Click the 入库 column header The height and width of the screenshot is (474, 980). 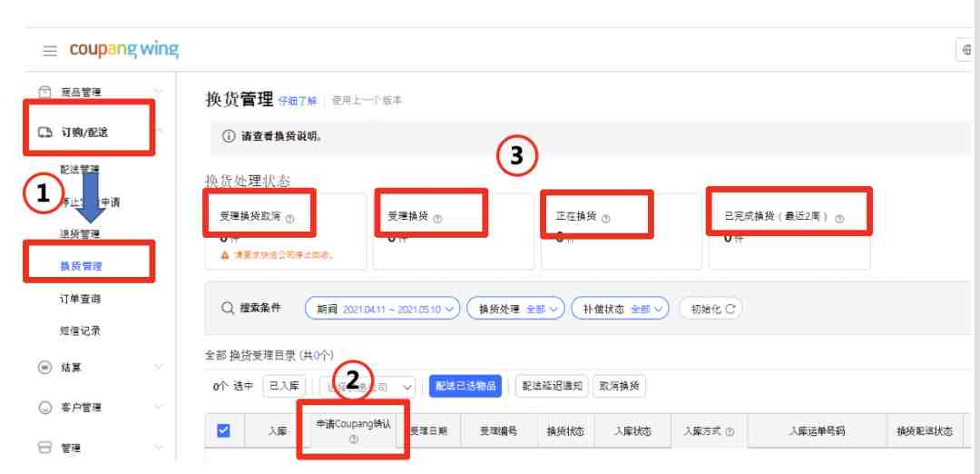point(278,431)
